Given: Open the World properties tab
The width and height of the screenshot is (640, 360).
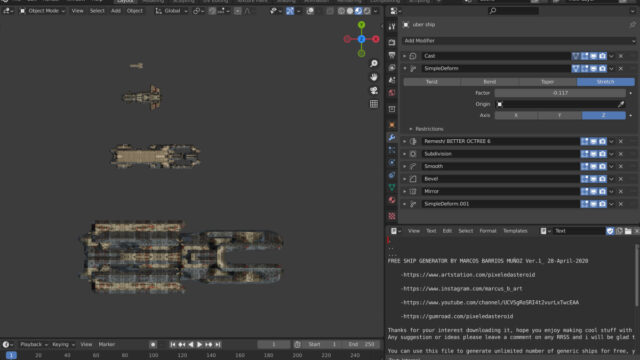Looking at the screenshot, I should coord(392,93).
